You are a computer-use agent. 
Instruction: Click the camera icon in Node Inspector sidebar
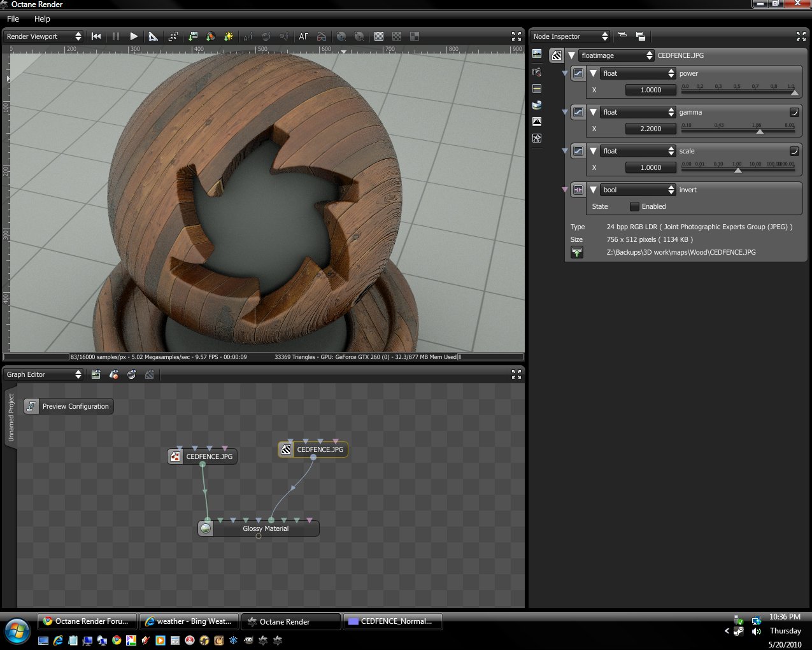537,72
